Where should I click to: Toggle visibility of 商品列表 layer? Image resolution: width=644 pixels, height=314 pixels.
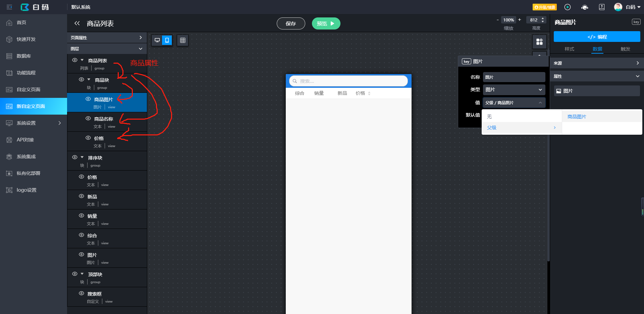[x=74, y=60]
